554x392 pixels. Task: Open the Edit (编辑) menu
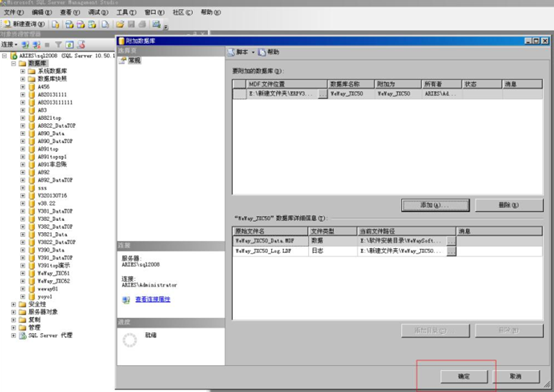tap(42, 12)
